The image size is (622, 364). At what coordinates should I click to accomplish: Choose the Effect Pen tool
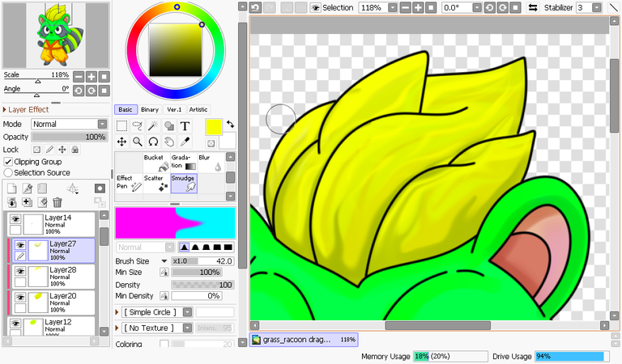click(x=129, y=183)
